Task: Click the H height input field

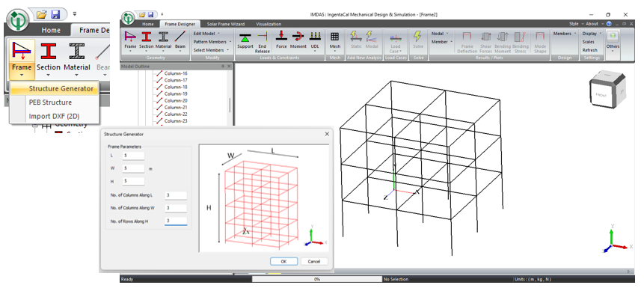Action: click(133, 181)
